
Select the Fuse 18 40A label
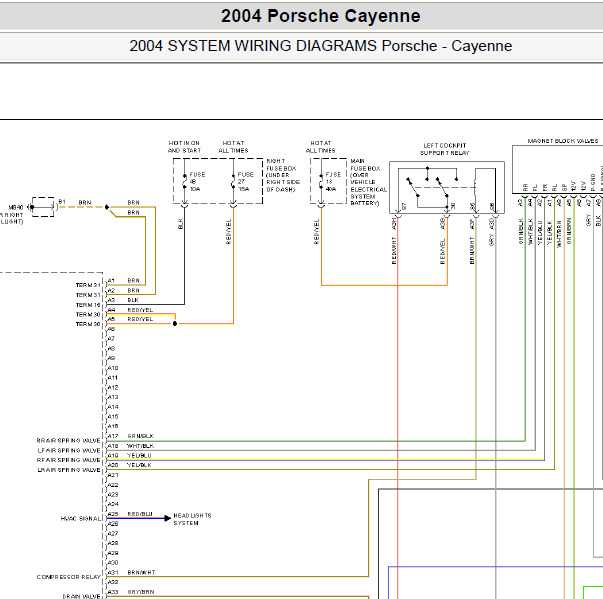[333, 181]
